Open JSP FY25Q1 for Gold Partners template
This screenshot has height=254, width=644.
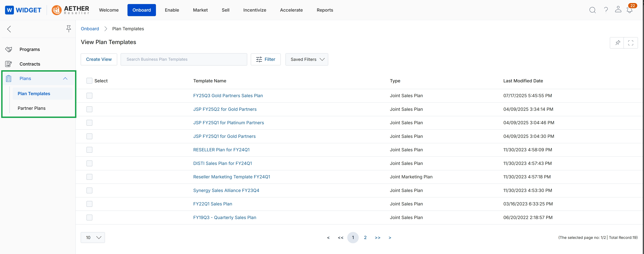(x=224, y=136)
